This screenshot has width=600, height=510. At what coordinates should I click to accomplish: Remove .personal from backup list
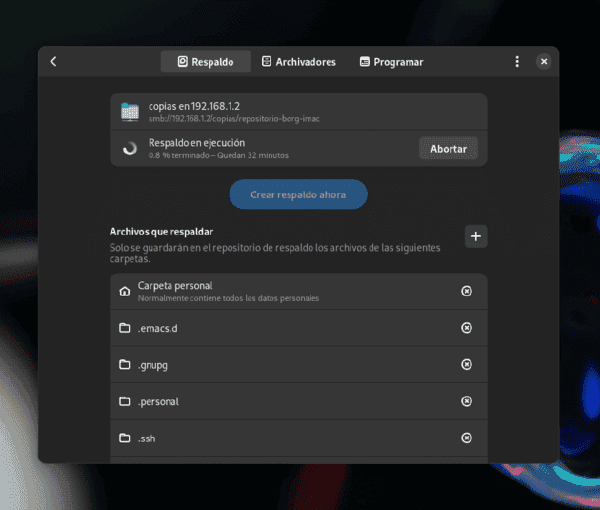coord(466,401)
